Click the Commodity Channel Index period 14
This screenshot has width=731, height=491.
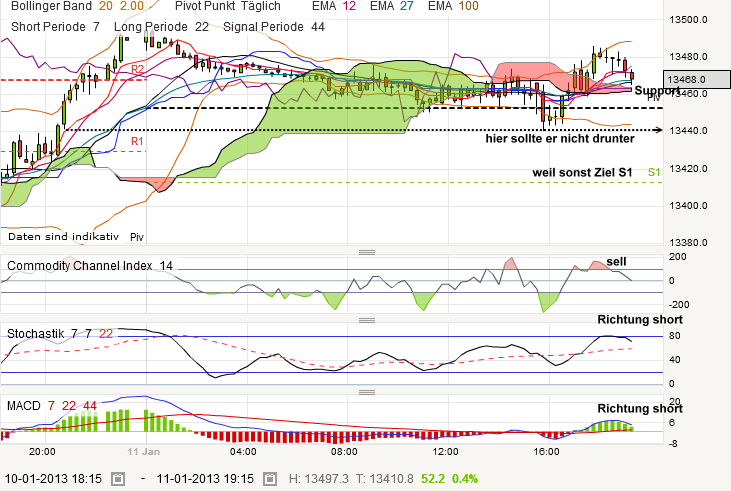tap(166, 266)
